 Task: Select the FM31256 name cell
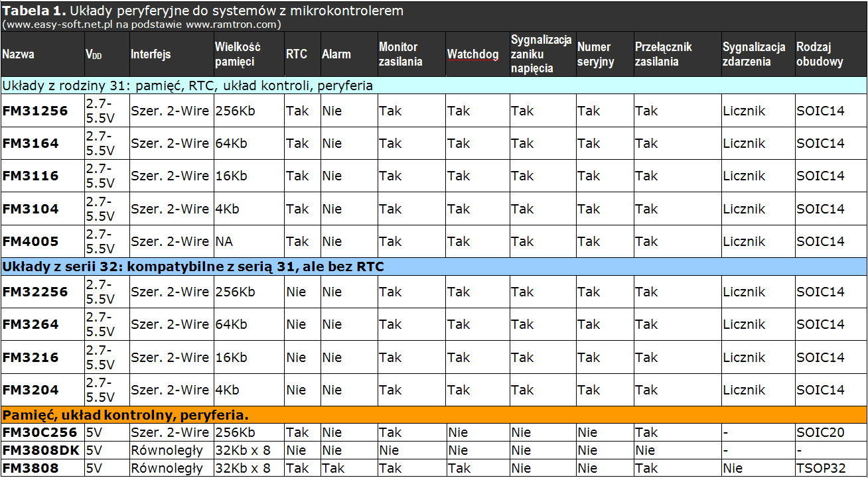pos(42,111)
